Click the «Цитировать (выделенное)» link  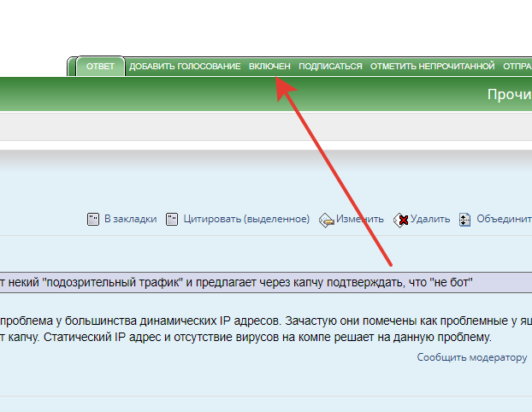pyautogui.click(x=246, y=219)
